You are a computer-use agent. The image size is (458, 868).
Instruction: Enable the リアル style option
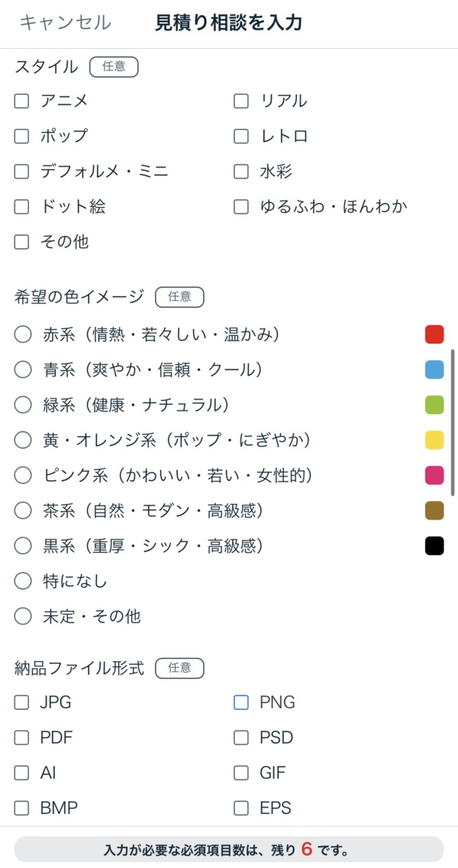click(x=241, y=101)
